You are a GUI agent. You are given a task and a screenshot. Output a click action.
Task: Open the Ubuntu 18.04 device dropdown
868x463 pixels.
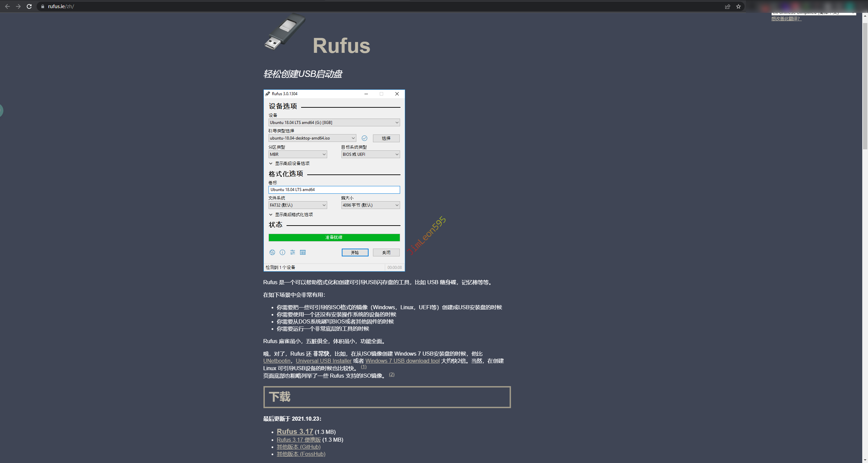334,123
